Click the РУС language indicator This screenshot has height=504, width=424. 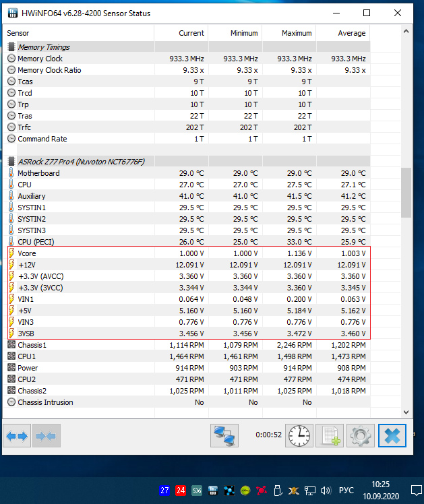click(346, 491)
